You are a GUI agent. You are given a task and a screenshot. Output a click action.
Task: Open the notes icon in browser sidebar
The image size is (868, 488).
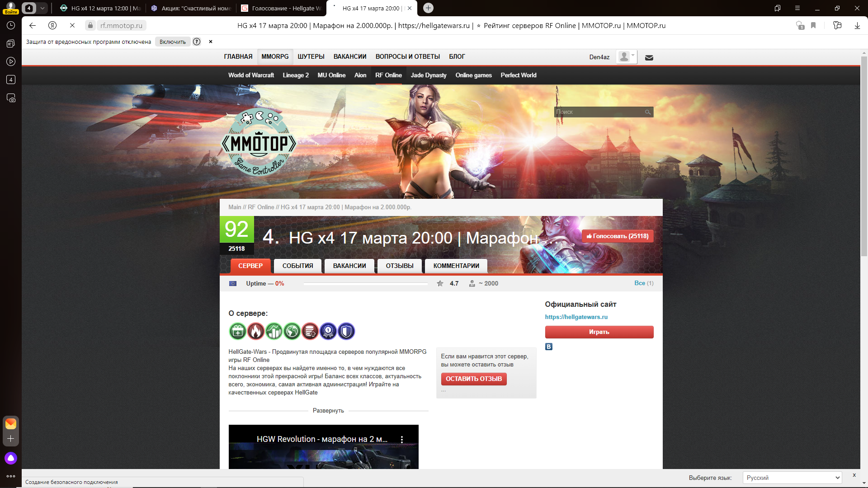pyautogui.click(x=11, y=44)
